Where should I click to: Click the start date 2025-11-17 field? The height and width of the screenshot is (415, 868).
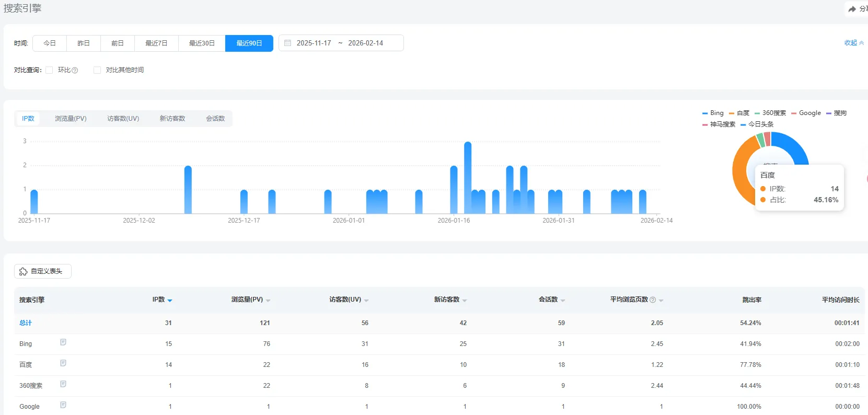coord(314,43)
